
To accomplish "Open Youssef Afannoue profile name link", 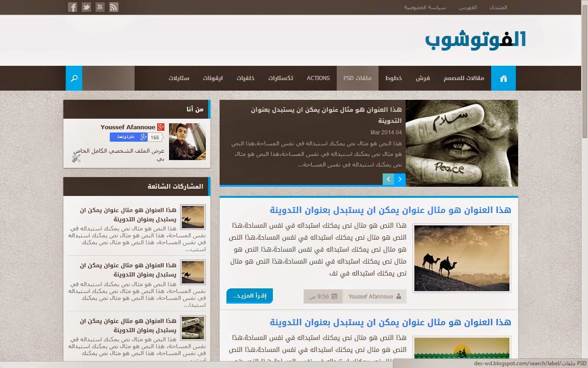I will 128,127.
